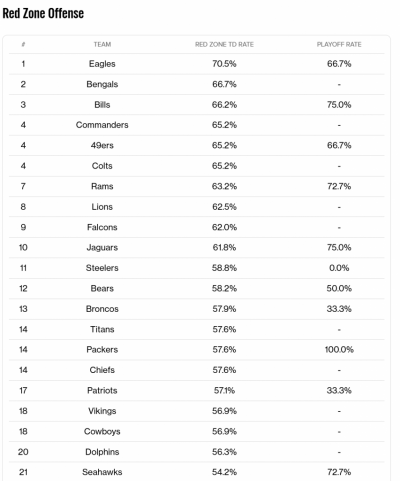This screenshot has width=400, height=481.
Task: Click the TEAM column header
Action: 102,44
